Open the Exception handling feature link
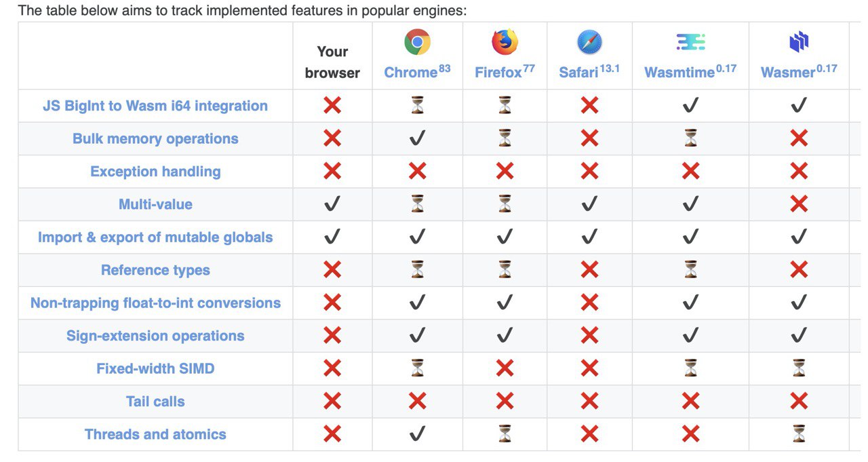The image size is (868, 462). pyautogui.click(x=155, y=172)
